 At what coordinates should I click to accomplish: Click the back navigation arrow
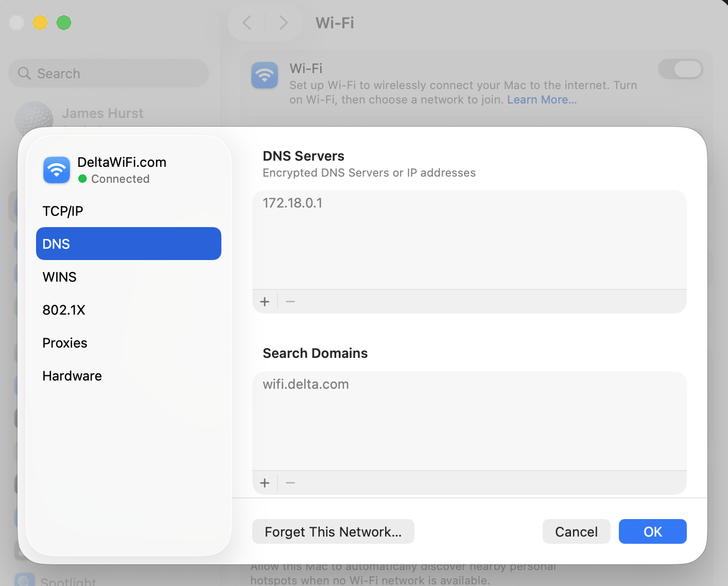[246, 23]
